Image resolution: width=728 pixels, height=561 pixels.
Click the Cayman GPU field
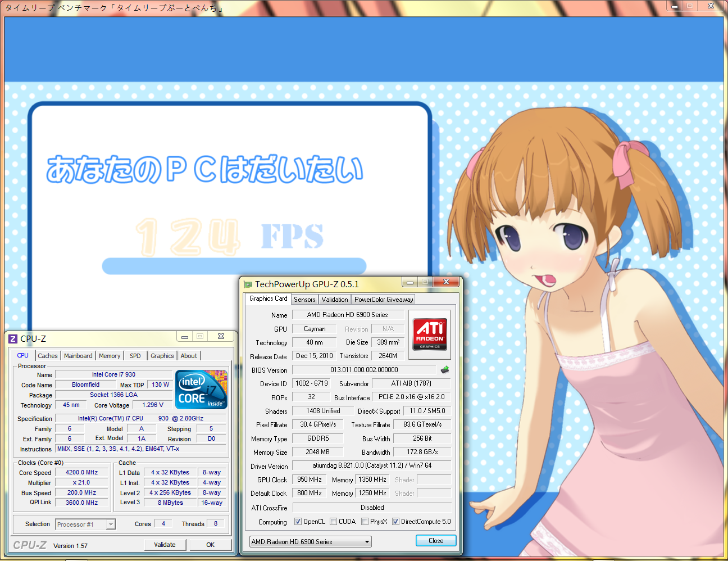pyautogui.click(x=315, y=329)
